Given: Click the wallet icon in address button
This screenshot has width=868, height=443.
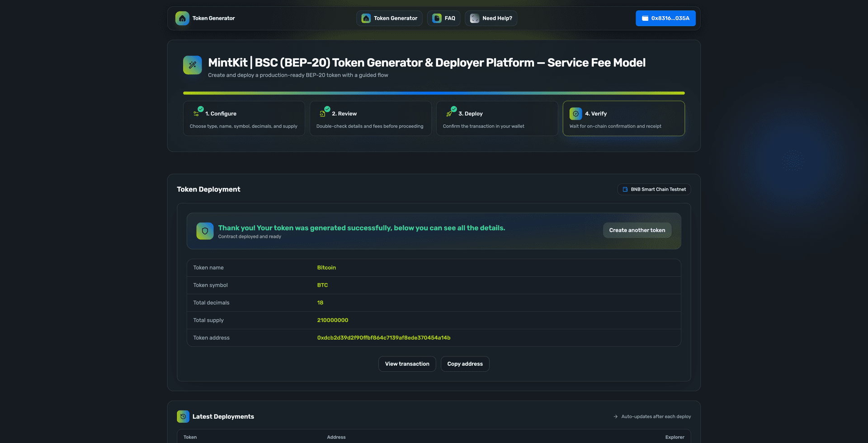Looking at the screenshot, I should [645, 19].
